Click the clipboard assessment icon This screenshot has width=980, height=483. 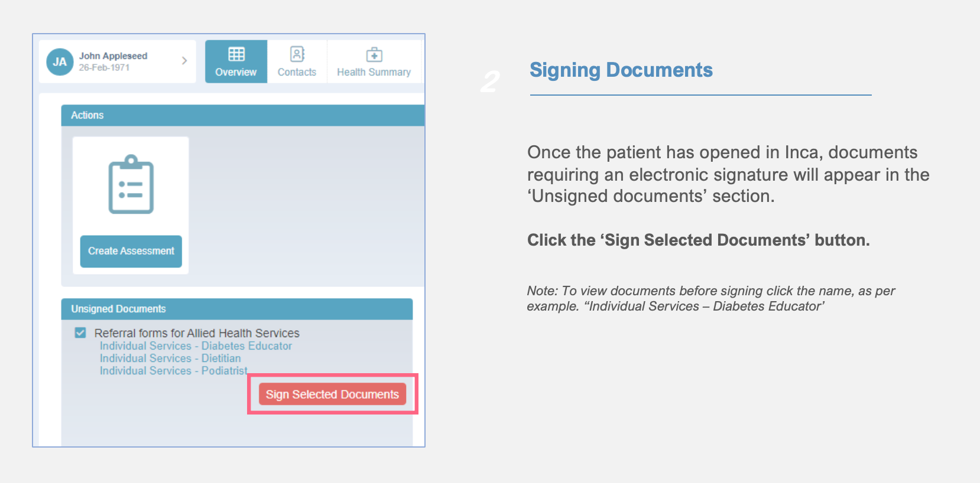pos(131,184)
